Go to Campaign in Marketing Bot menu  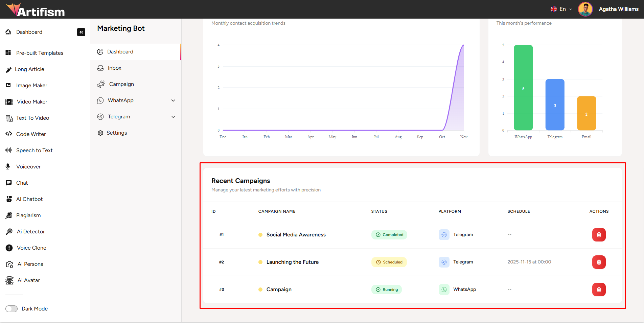tap(121, 84)
